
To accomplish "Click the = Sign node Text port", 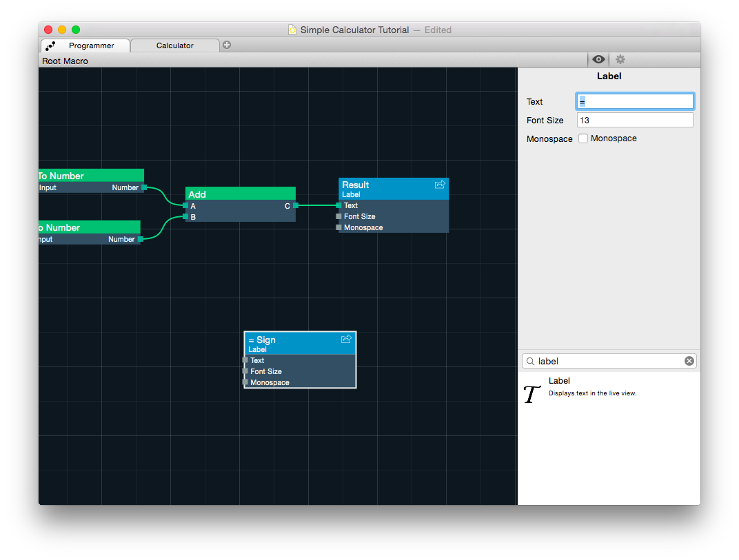I will tap(245, 360).
